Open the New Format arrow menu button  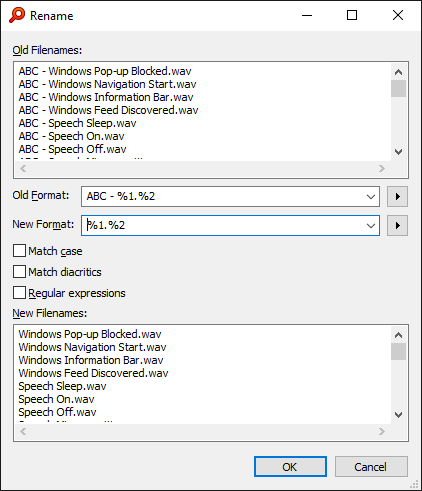[x=397, y=226]
